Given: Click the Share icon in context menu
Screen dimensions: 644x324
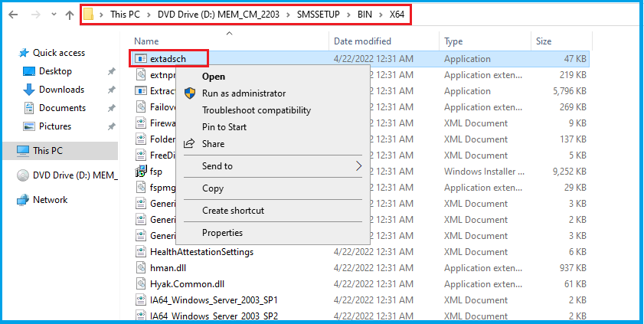Looking at the screenshot, I should click(x=190, y=144).
